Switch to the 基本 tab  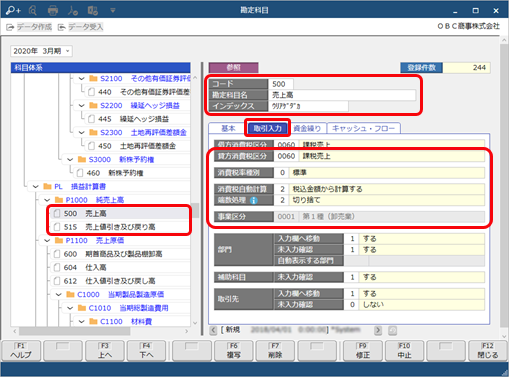point(228,128)
